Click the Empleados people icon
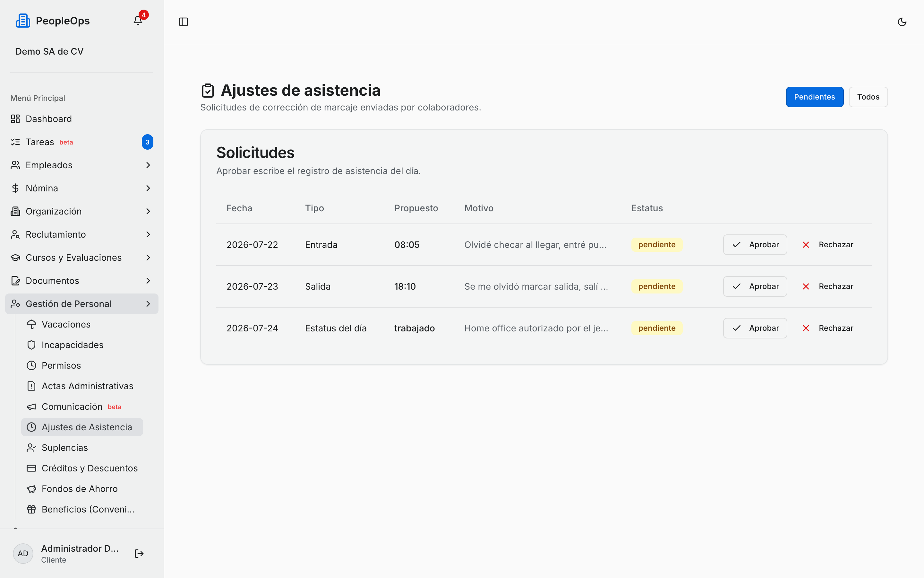 tap(15, 165)
